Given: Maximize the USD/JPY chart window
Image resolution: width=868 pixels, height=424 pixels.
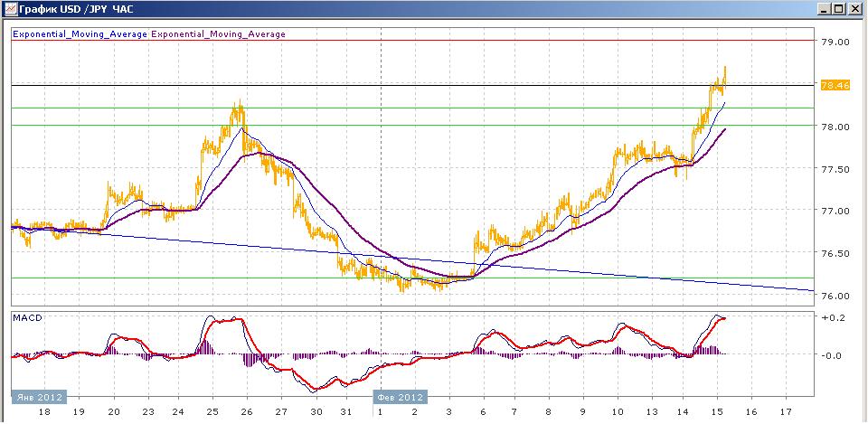Looking at the screenshot, I should point(839,9).
